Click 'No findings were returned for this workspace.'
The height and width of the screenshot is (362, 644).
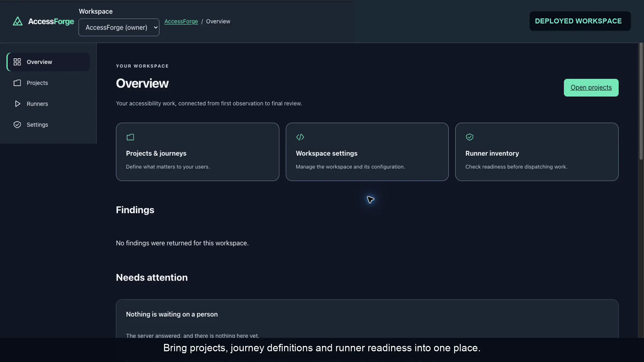point(182,243)
